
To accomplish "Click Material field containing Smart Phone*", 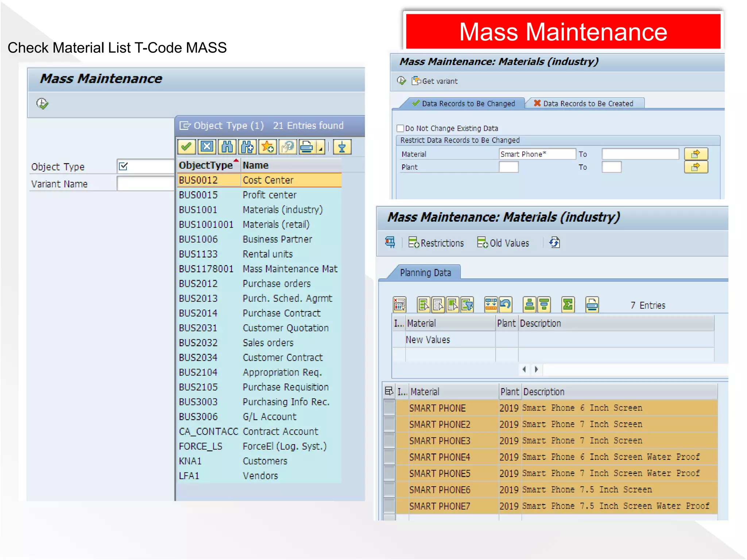I will click(x=537, y=154).
